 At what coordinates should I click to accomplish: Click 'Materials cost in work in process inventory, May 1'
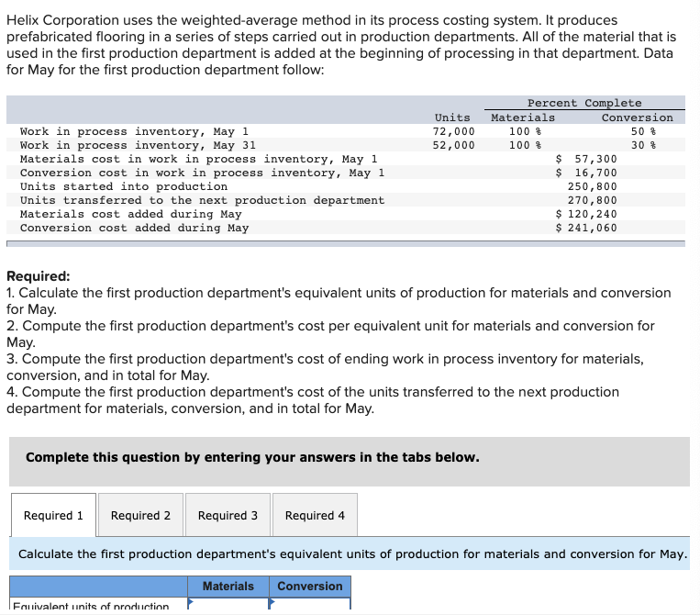click(199, 159)
